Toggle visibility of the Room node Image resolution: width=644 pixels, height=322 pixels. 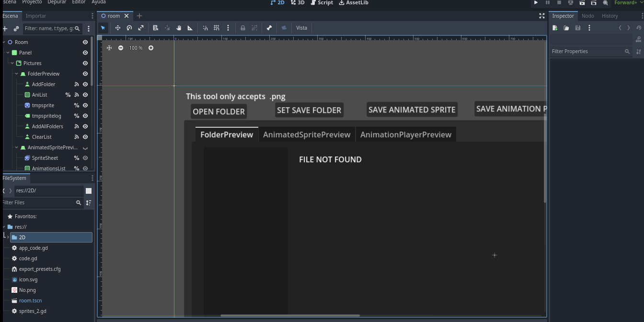(85, 42)
